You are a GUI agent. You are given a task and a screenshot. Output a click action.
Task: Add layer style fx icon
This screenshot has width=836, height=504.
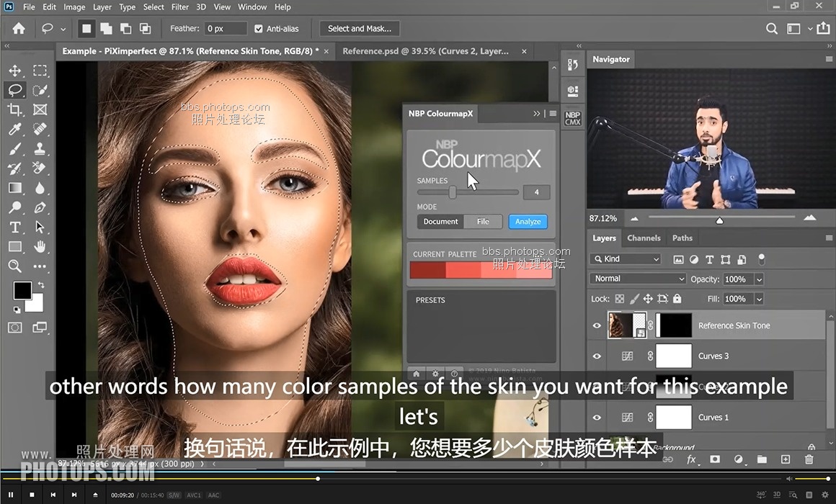pos(692,459)
